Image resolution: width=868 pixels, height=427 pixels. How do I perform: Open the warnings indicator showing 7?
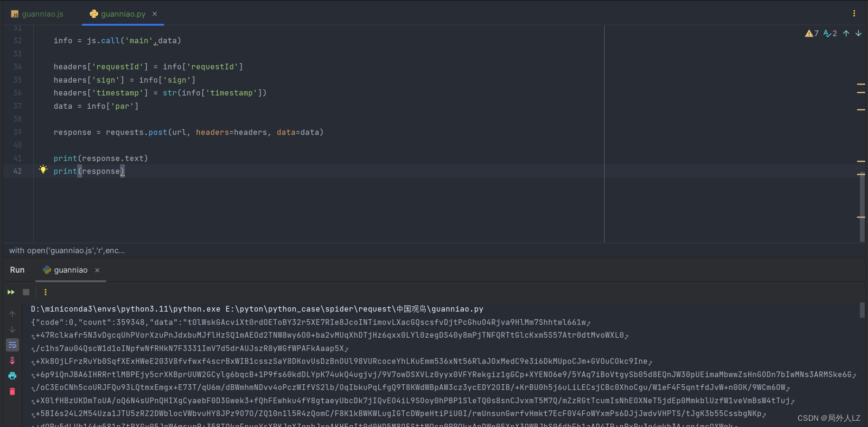(812, 33)
